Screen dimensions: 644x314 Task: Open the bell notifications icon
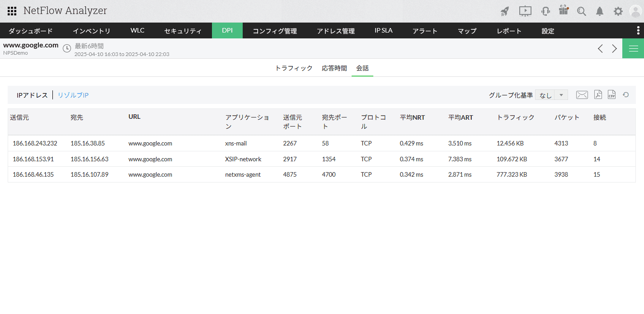pyautogui.click(x=600, y=11)
